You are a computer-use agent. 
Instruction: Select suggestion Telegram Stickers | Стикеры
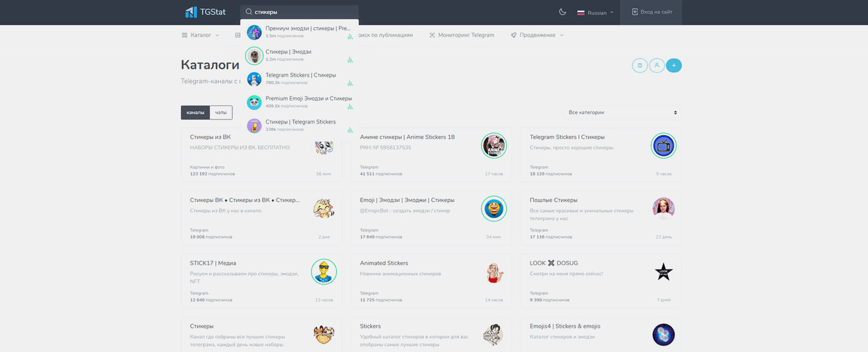pos(299,78)
